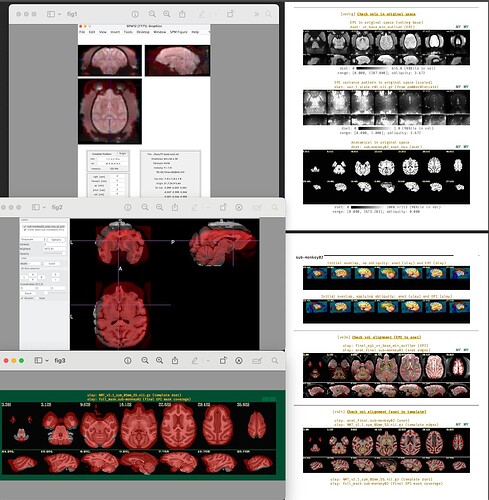Open the Window menu in the SPM window
The image size is (489, 500).
(160, 32)
